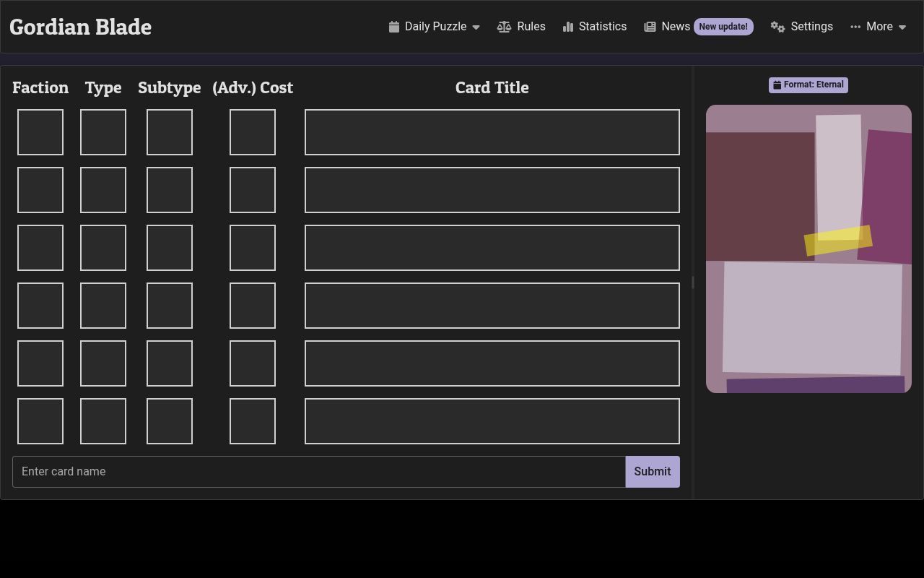Screen dimensions: 924x578
Task: Click first row Subtype box
Action: coord(170,132)
